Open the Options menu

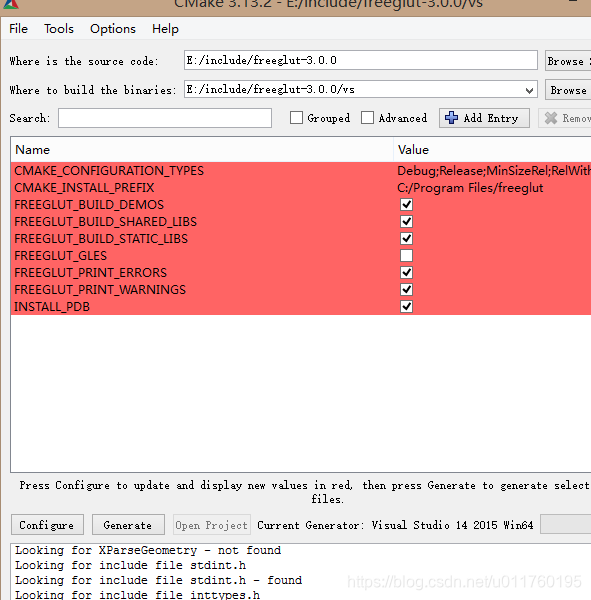click(113, 29)
